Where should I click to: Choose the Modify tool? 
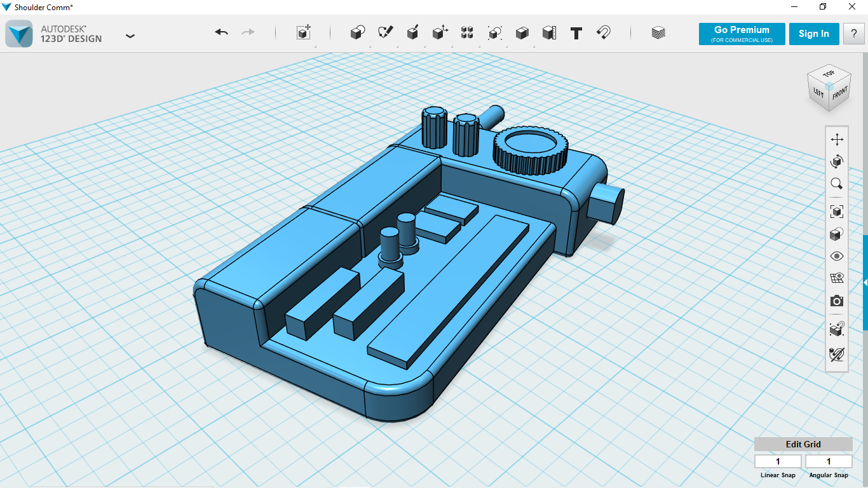click(440, 33)
